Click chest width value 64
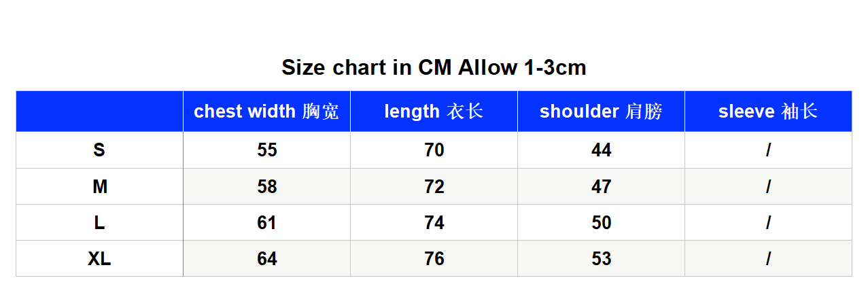This screenshot has width=868, height=293. pos(267,258)
